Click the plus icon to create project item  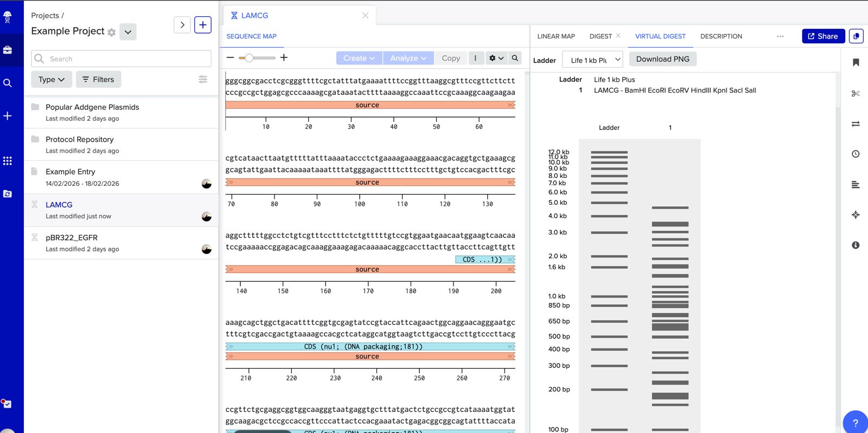[202, 25]
